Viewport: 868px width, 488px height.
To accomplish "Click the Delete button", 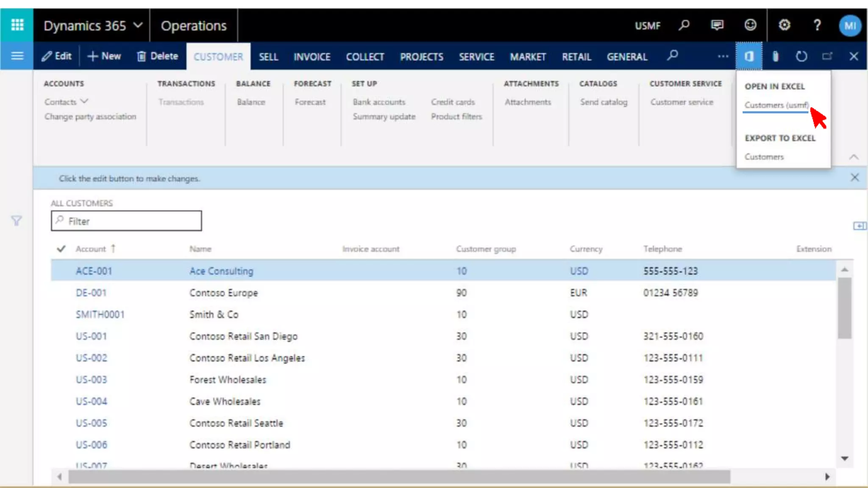I will 158,56.
